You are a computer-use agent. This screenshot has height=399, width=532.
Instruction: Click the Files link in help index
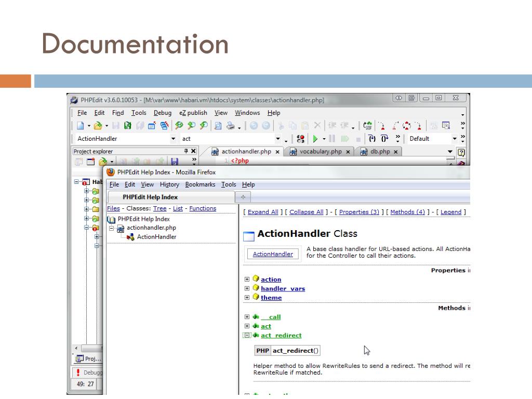click(x=113, y=208)
